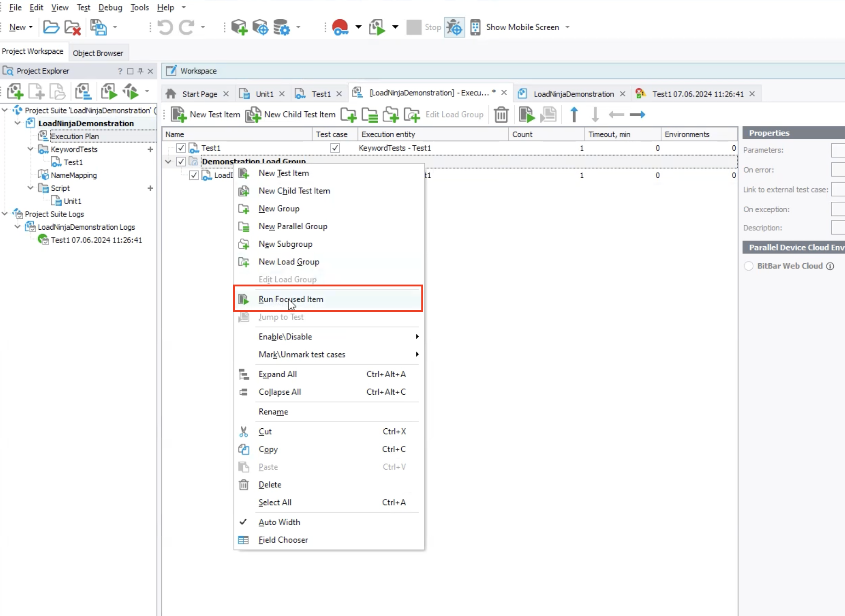
Task: Click the New Child Test Item button
Action: point(291,114)
